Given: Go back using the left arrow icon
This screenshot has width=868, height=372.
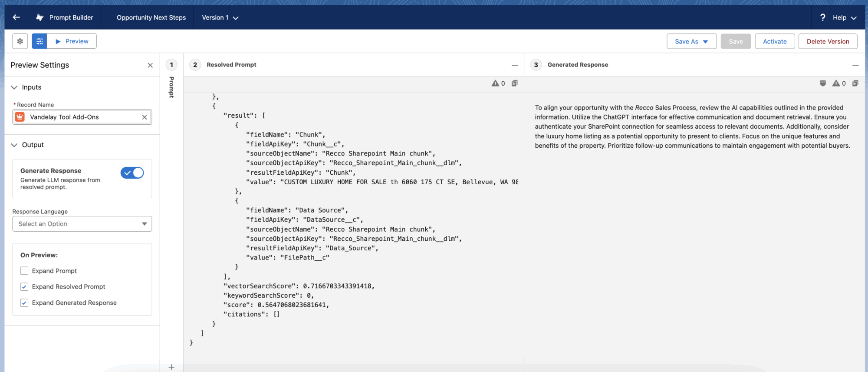Looking at the screenshot, I should click(x=16, y=17).
